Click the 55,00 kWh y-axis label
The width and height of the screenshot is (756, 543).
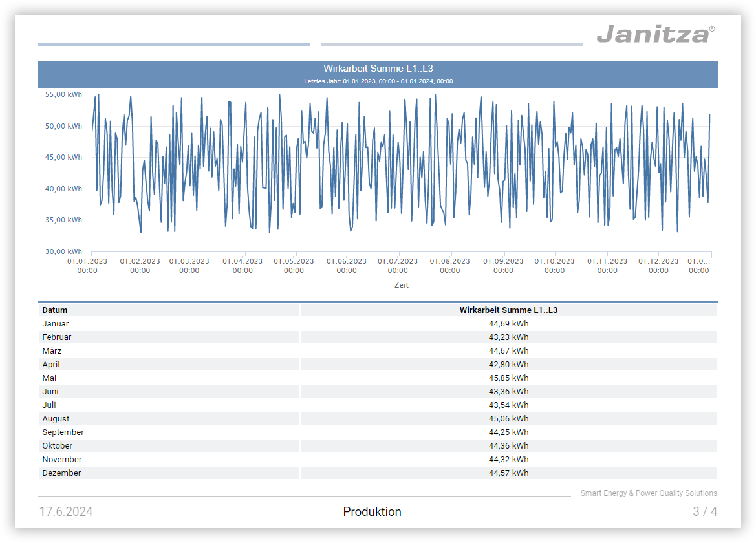click(63, 94)
